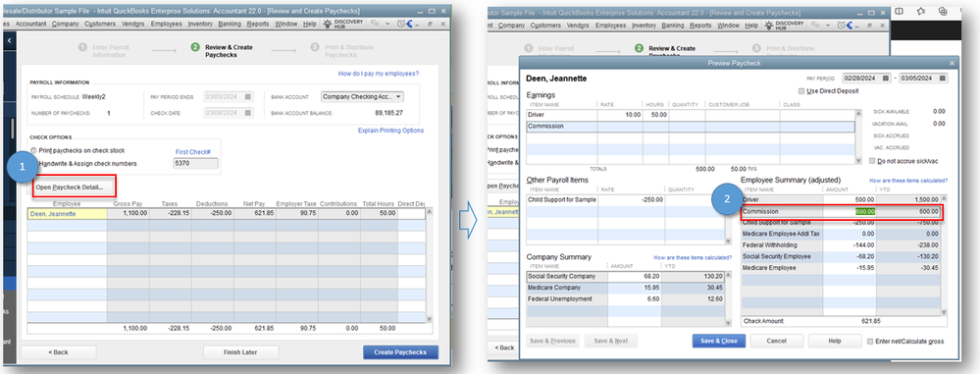Click Create Paychecks button
Viewport: 980px width, 374px height.
pos(400,352)
